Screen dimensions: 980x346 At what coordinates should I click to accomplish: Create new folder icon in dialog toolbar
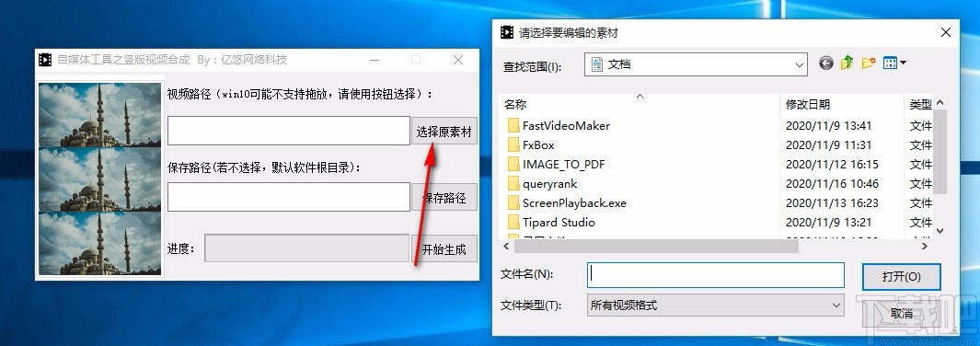click(x=868, y=63)
